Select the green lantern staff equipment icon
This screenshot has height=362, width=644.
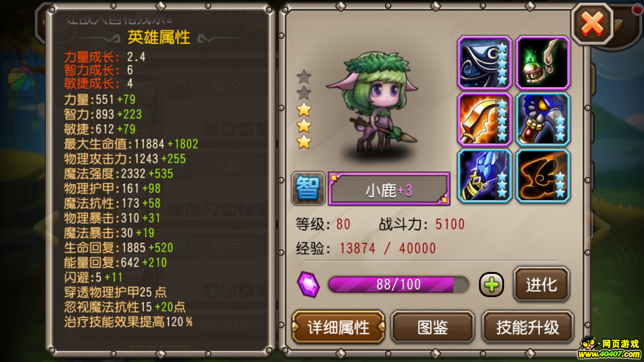(x=543, y=63)
